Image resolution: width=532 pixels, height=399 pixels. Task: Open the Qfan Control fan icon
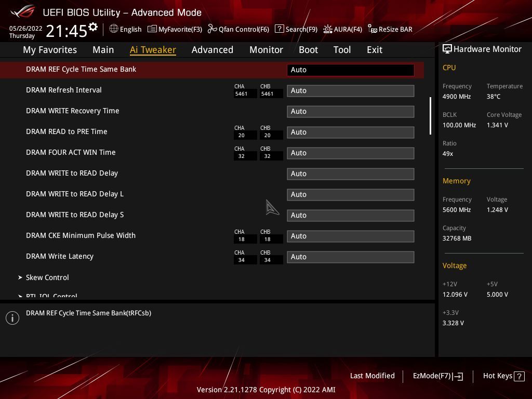[212, 29]
